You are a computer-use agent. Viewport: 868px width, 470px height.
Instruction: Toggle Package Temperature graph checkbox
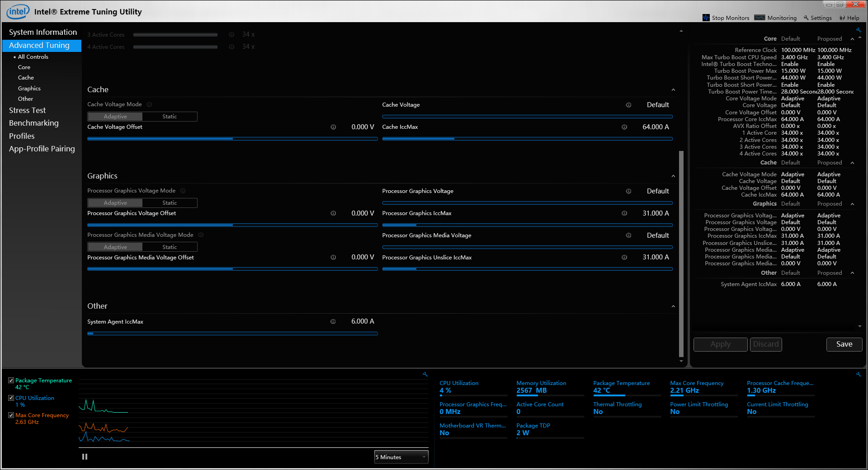[x=11, y=381]
